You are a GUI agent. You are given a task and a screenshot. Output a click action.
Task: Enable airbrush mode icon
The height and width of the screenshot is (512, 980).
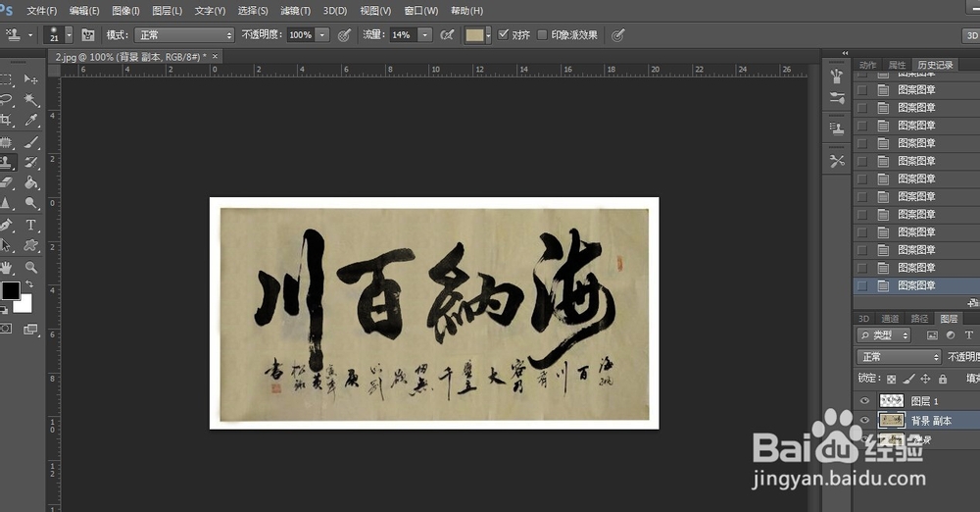pos(446,35)
